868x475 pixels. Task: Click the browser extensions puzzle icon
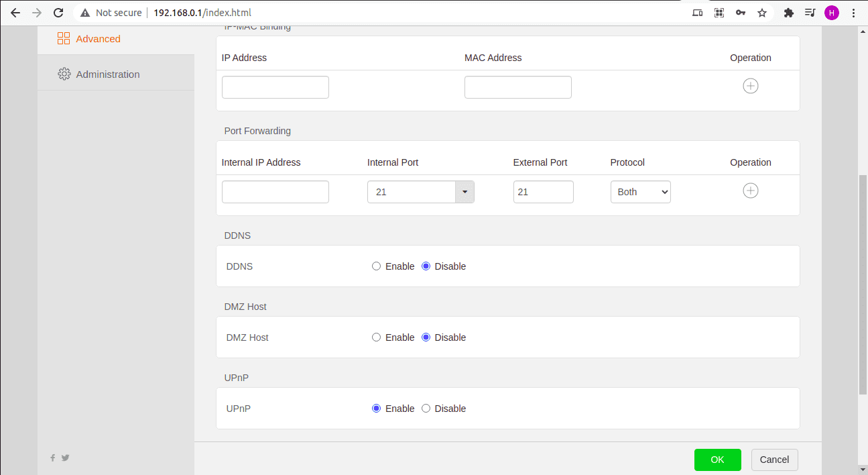point(788,12)
